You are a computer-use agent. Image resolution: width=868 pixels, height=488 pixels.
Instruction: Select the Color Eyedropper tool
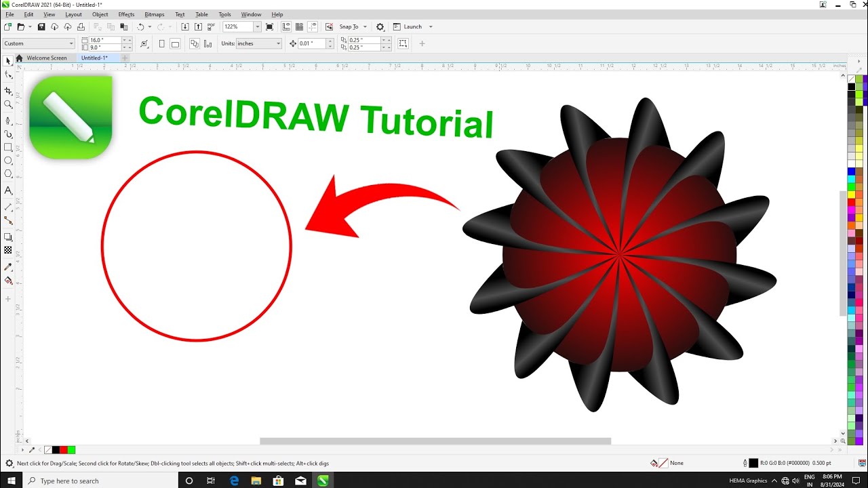(8, 266)
